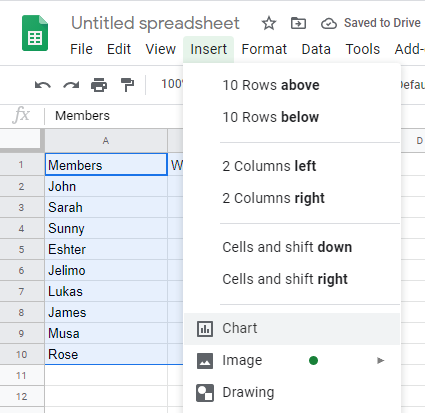This screenshot has width=425, height=413.
Task: Select the cell containing Lukas
Action: pos(106,291)
